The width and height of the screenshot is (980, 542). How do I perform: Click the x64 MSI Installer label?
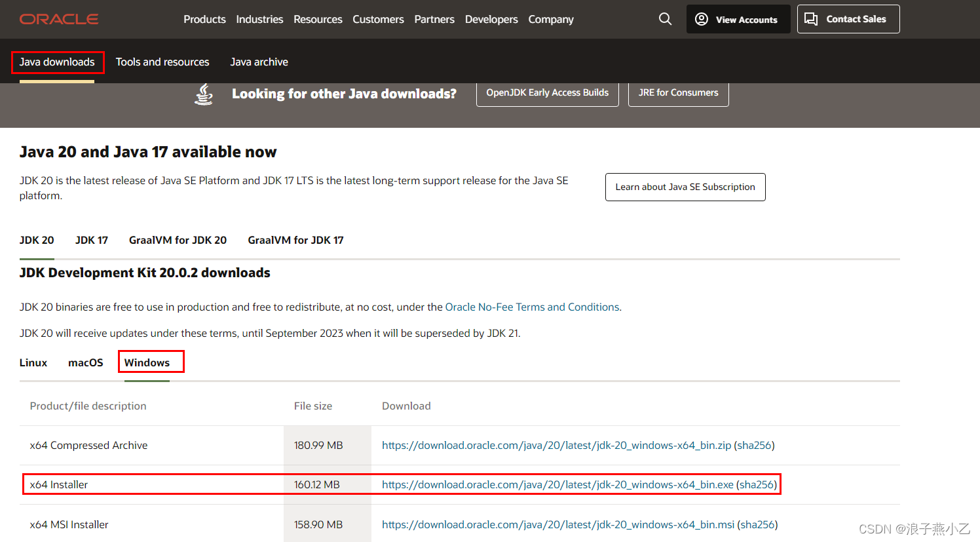point(69,524)
